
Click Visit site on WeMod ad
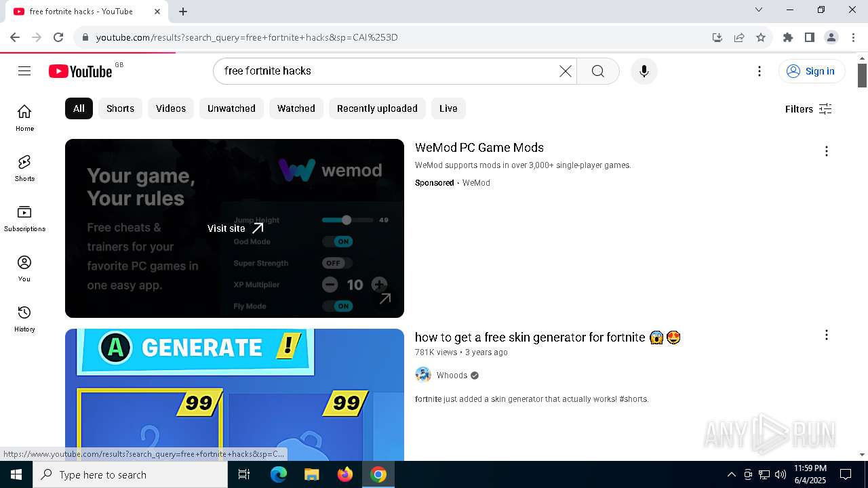(x=235, y=228)
